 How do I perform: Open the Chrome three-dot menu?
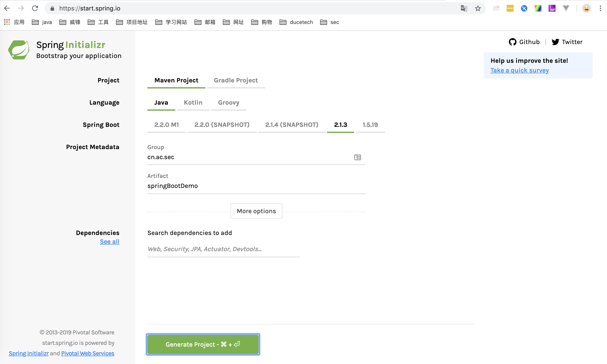(600, 8)
